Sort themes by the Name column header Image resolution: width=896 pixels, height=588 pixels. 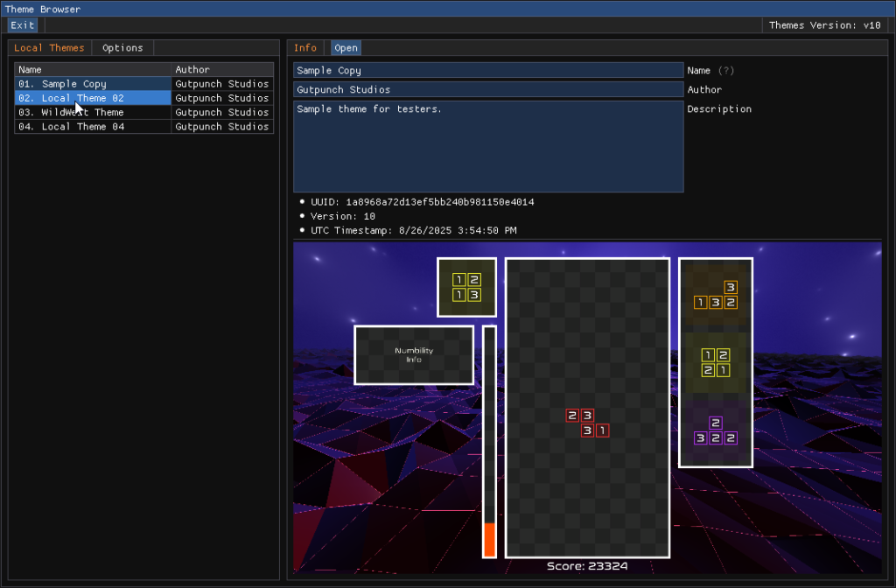coord(93,69)
